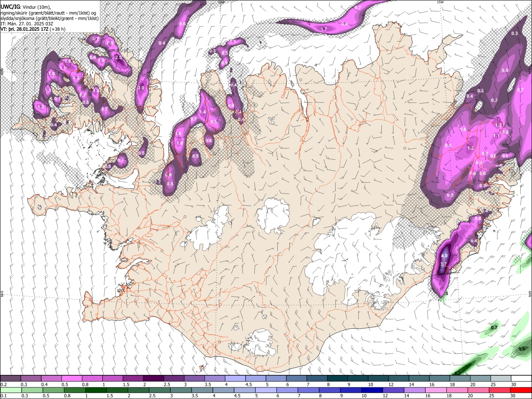Select the pale periwinkle 5 mm rain swatch
This screenshot has width=532, height=399.
[266, 390]
